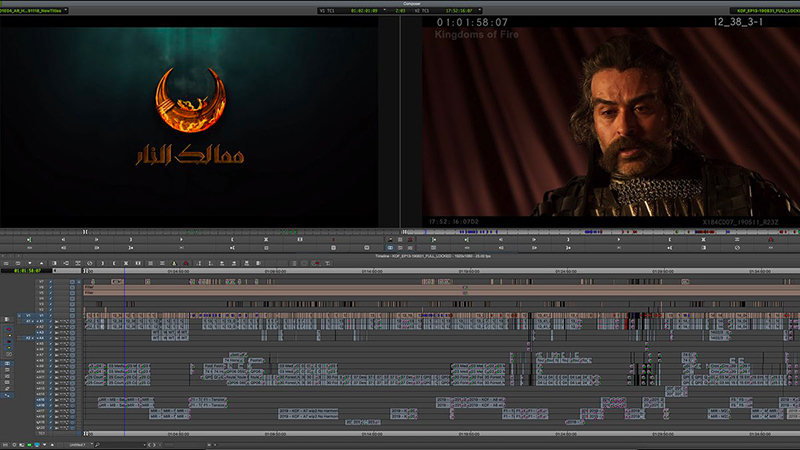This screenshot has height=450, width=800.
Task: Open KDF_EP13 sequence name menu at top right
Action: pyautogui.click(x=765, y=10)
